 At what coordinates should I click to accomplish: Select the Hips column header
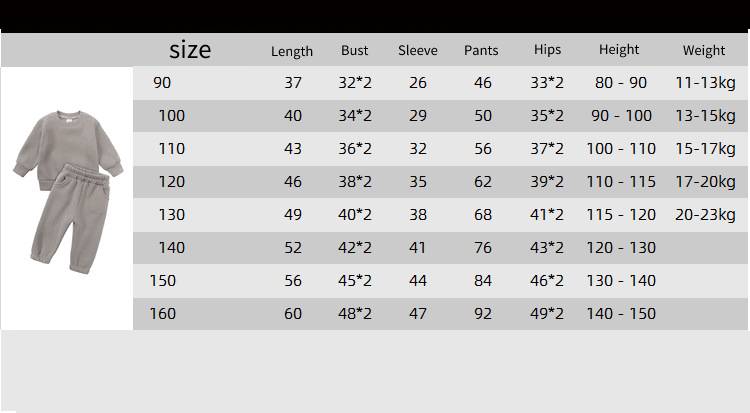(547, 50)
